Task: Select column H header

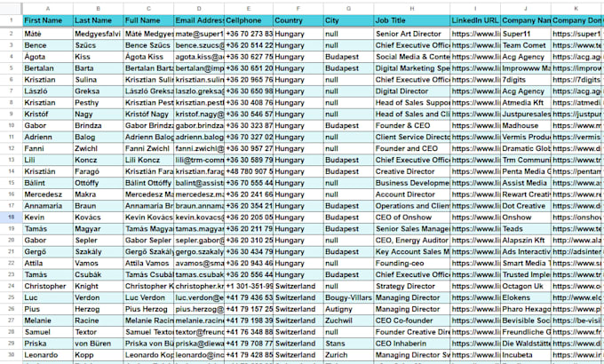Action: coord(411,9)
